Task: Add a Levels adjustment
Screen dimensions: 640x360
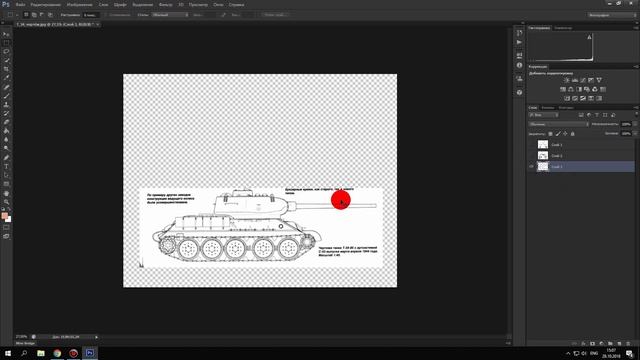Action: 575,80
